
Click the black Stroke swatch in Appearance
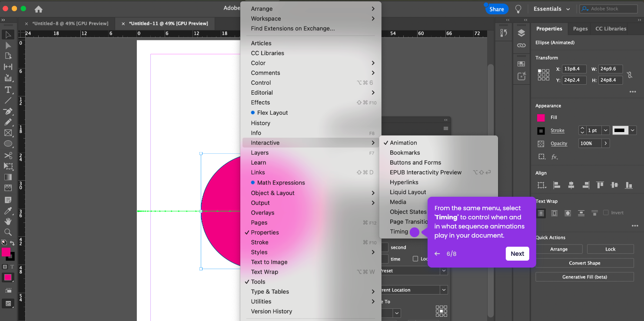(541, 130)
